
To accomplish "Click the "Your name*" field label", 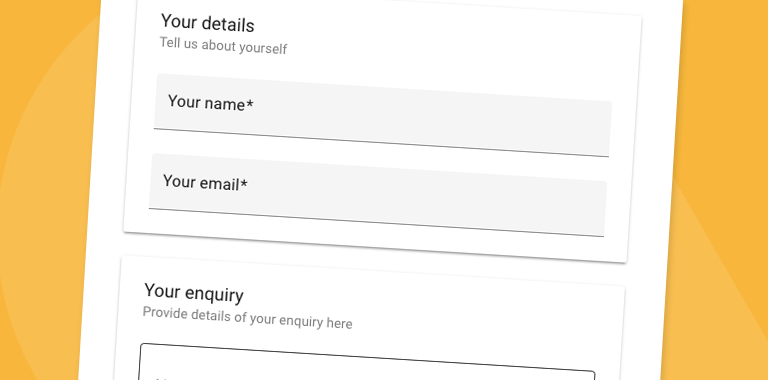I will click(x=211, y=103).
